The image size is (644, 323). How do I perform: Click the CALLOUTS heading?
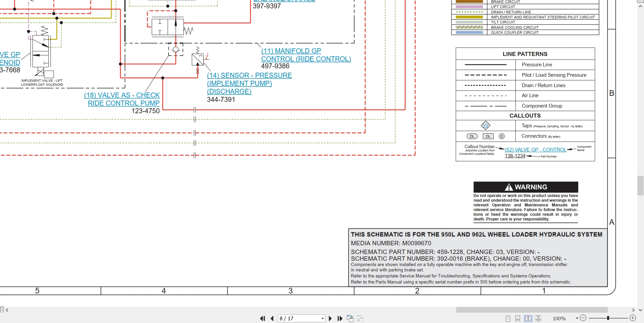point(525,116)
